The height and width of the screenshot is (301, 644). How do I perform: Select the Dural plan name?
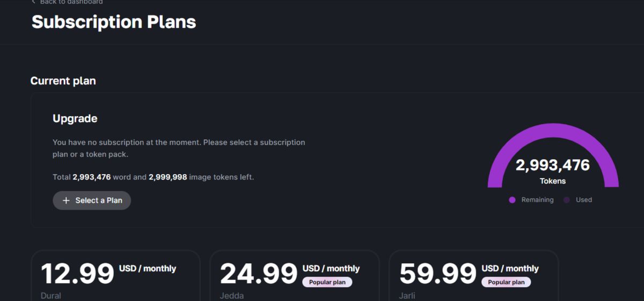click(51, 296)
